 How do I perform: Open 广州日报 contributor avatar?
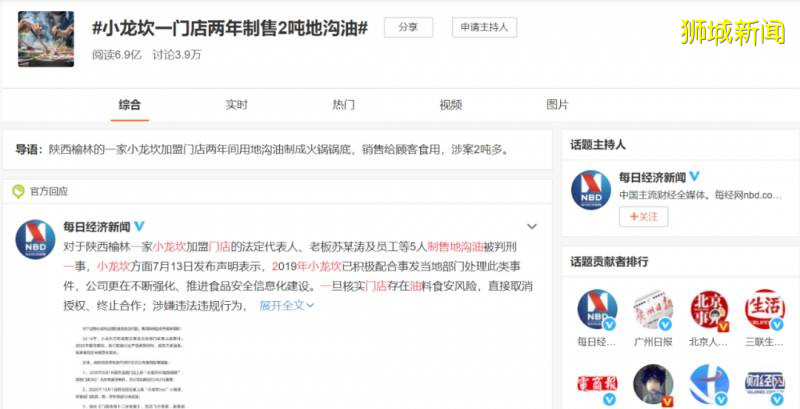pos(653,310)
